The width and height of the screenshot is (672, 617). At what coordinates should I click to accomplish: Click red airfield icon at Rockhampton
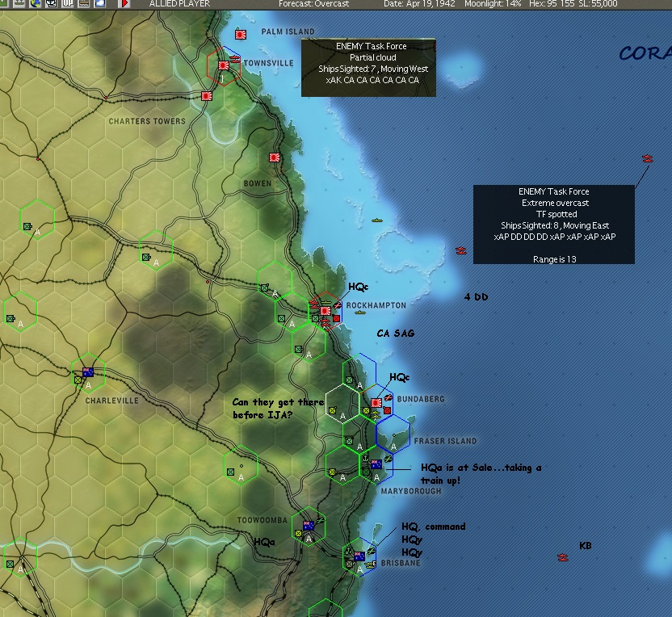click(338, 305)
